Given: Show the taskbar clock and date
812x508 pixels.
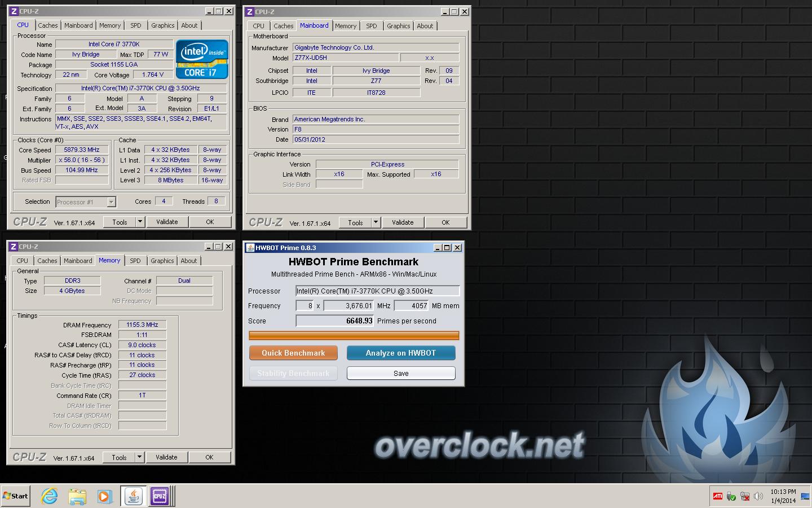Looking at the screenshot, I should (783, 496).
